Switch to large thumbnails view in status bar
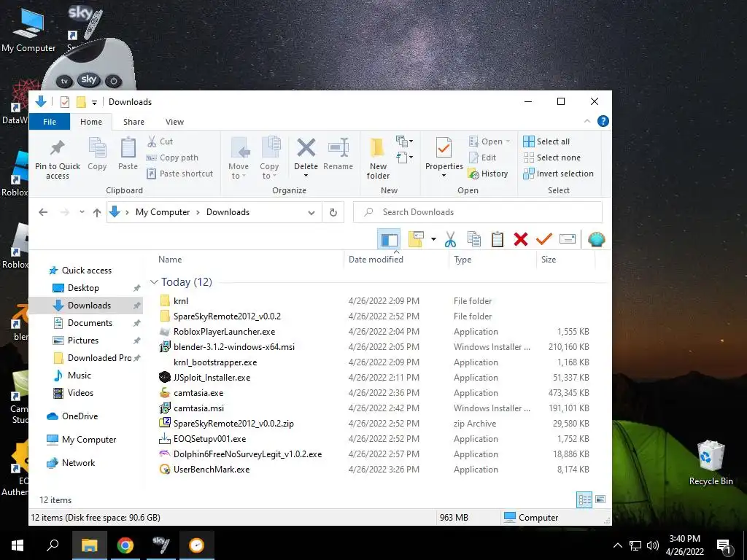747x560 pixels. pyautogui.click(x=600, y=499)
